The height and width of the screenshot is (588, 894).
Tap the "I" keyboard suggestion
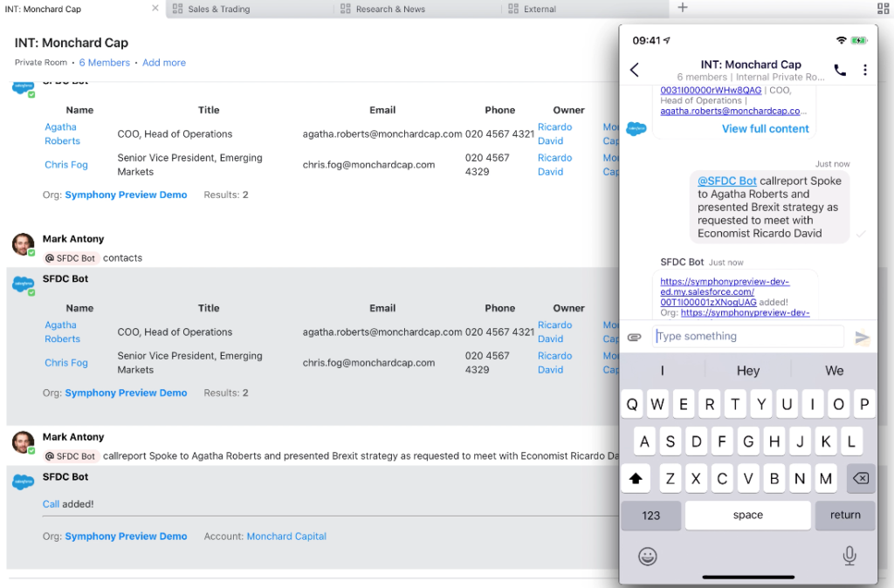click(x=663, y=371)
